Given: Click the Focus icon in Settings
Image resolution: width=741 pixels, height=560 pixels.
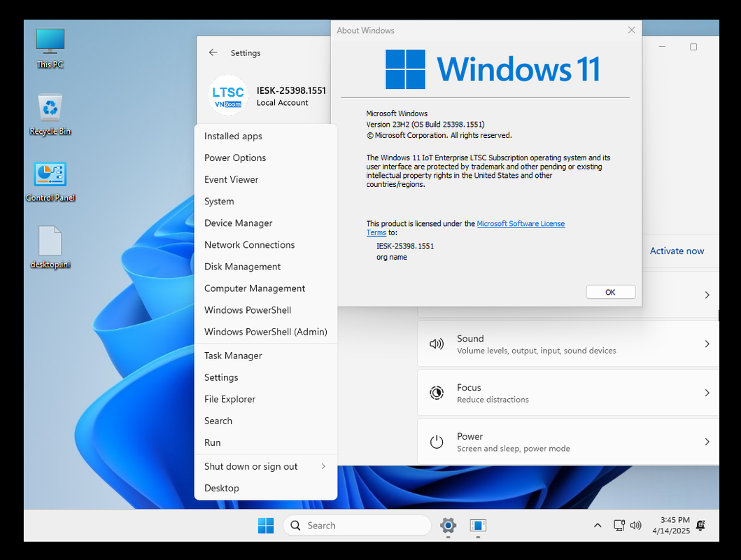Looking at the screenshot, I should click(x=436, y=393).
